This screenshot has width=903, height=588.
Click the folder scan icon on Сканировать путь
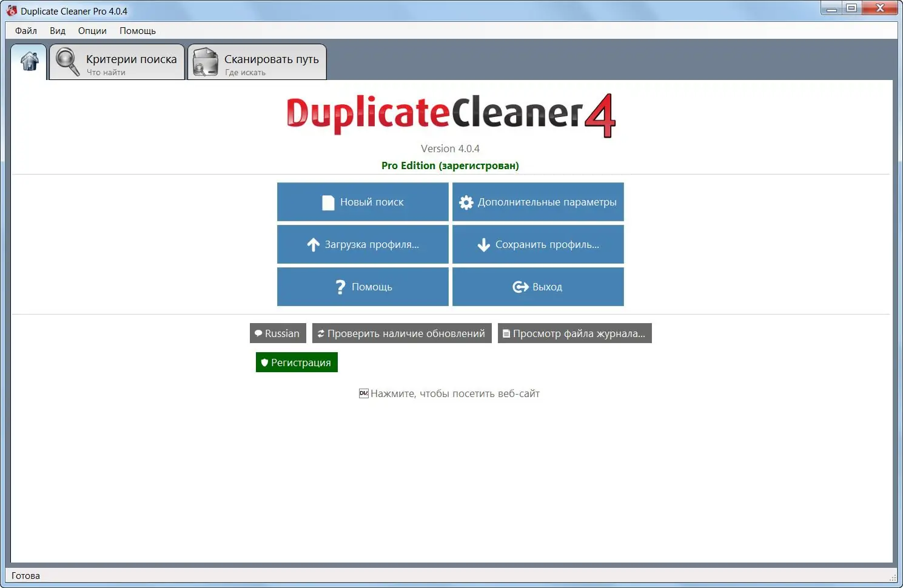(x=206, y=62)
